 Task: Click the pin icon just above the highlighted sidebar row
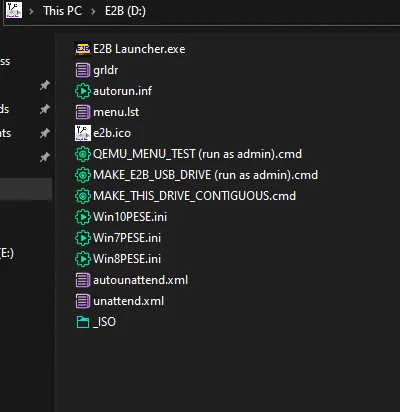[45, 157]
